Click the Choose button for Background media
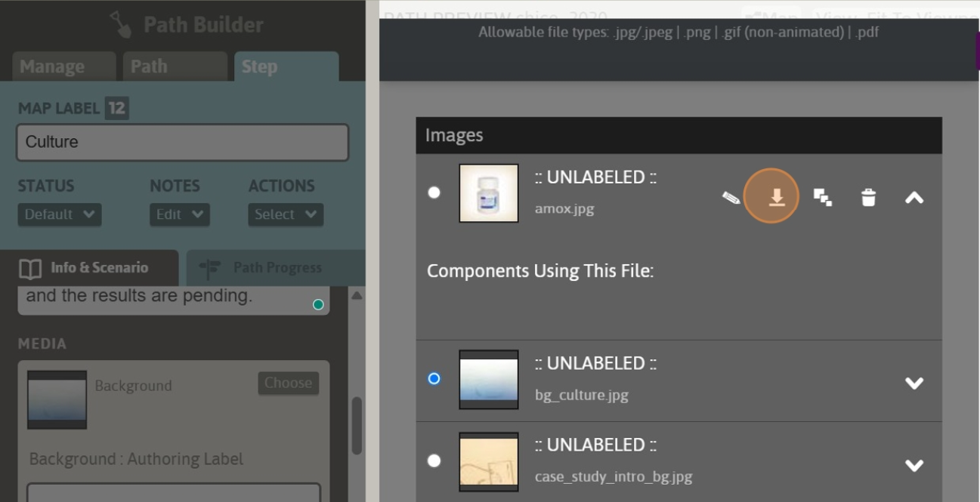The height and width of the screenshot is (502, 980). click(x=288, y=383)
